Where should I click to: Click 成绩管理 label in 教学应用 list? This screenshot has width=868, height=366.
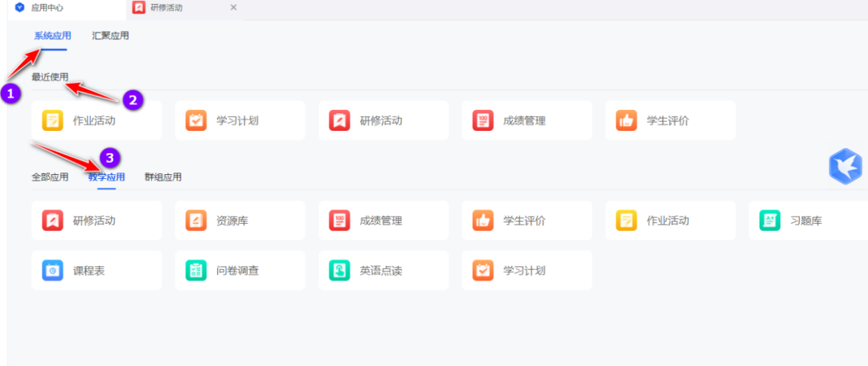(x=381, y=221)
